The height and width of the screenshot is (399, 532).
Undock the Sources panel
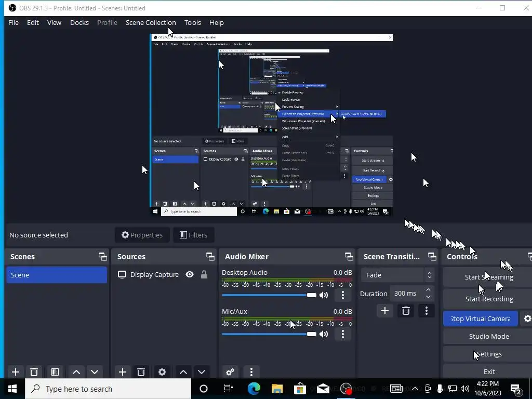coord(210,257)
